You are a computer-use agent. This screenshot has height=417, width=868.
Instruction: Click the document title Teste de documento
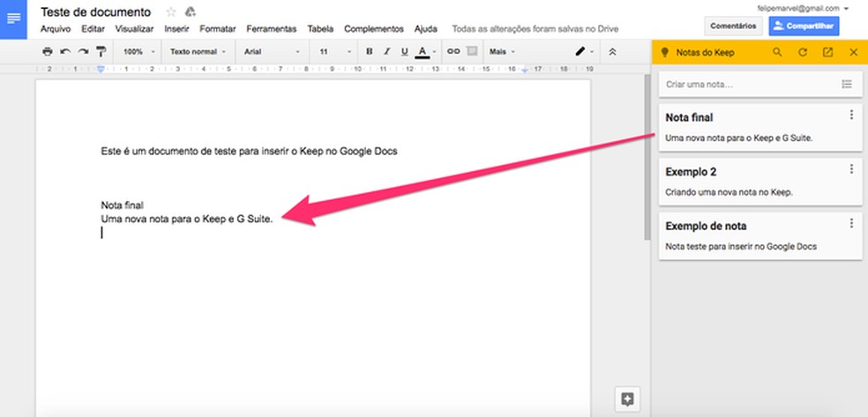pyautogui.click(x=96, y=11)
